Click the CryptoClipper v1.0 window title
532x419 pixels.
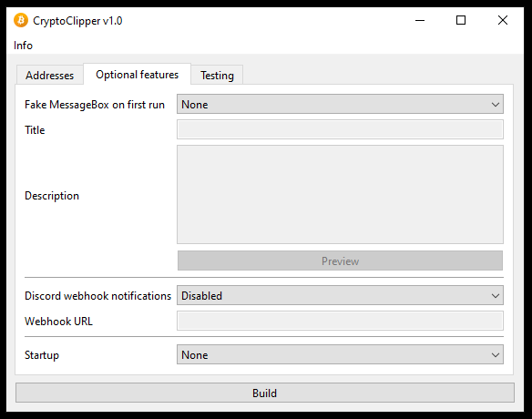coord(77,21)
